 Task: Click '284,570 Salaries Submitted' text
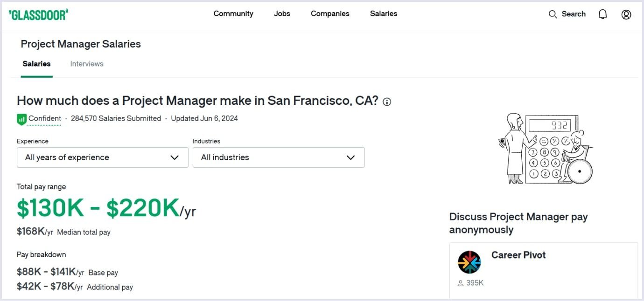[116, 118]
